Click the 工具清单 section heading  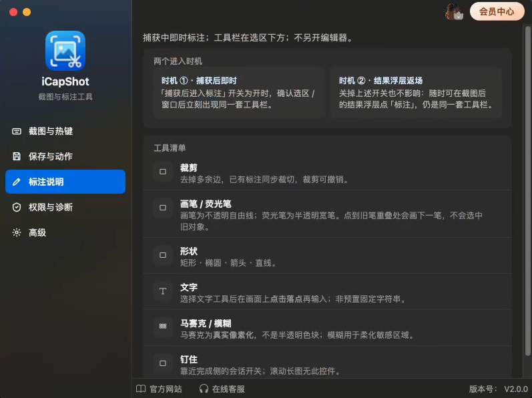[x=170, y=148]
